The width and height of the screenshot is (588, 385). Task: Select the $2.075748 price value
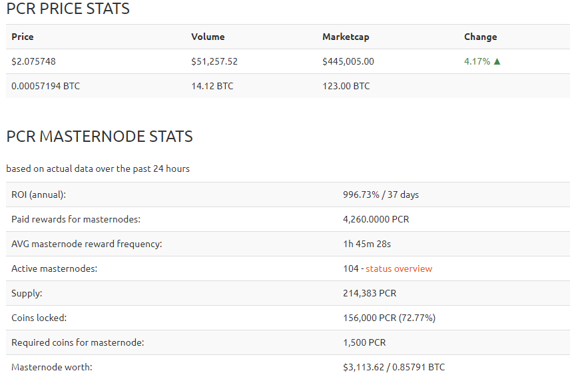point(33,61)
